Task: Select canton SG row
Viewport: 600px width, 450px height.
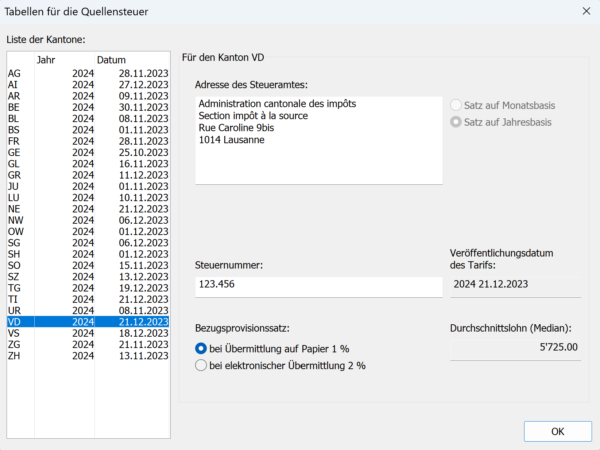Action: pos(88,243)
